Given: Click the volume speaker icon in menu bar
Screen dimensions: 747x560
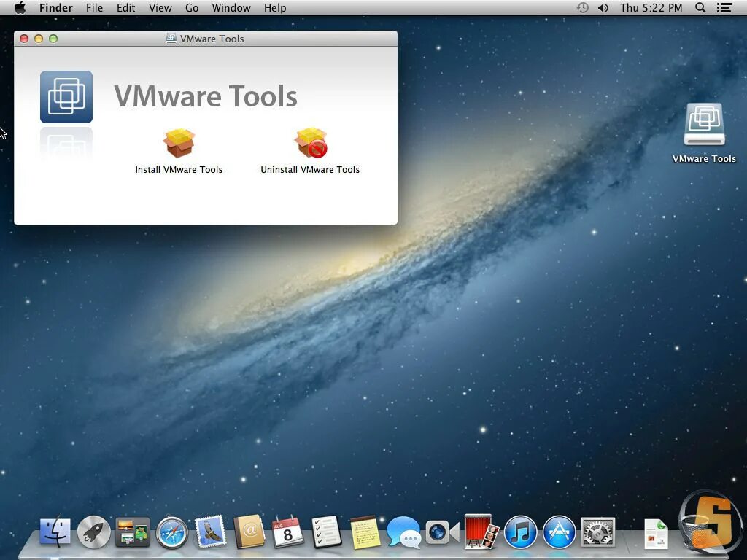Looking at the screenshot, I should 603,7.
